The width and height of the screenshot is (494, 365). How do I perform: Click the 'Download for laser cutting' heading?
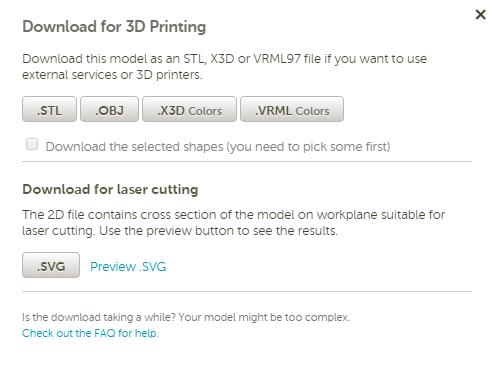(x=110, y=189)
